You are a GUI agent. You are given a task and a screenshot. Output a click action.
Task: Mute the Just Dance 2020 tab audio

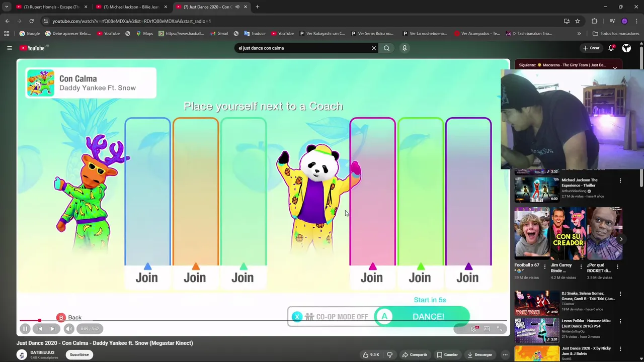237,7
